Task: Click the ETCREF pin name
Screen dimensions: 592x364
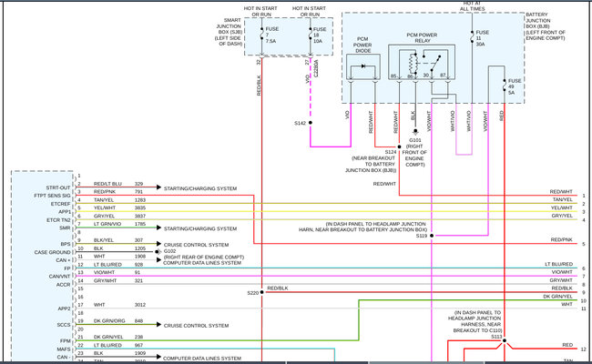Action: tap(61, 204)
